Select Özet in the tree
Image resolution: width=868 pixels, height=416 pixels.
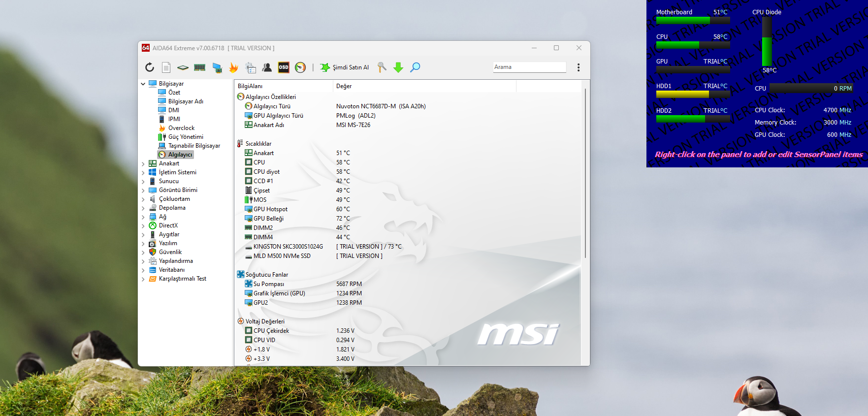point(174,93)
